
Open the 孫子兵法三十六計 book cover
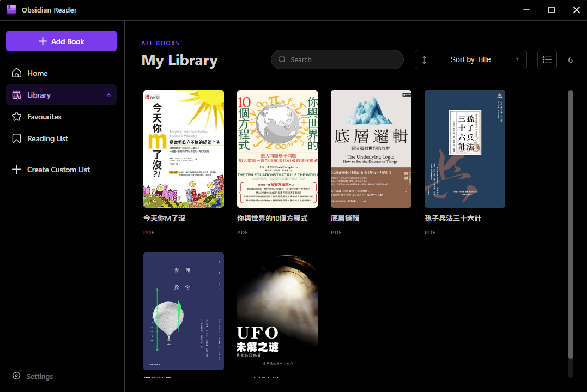(464, 149)
